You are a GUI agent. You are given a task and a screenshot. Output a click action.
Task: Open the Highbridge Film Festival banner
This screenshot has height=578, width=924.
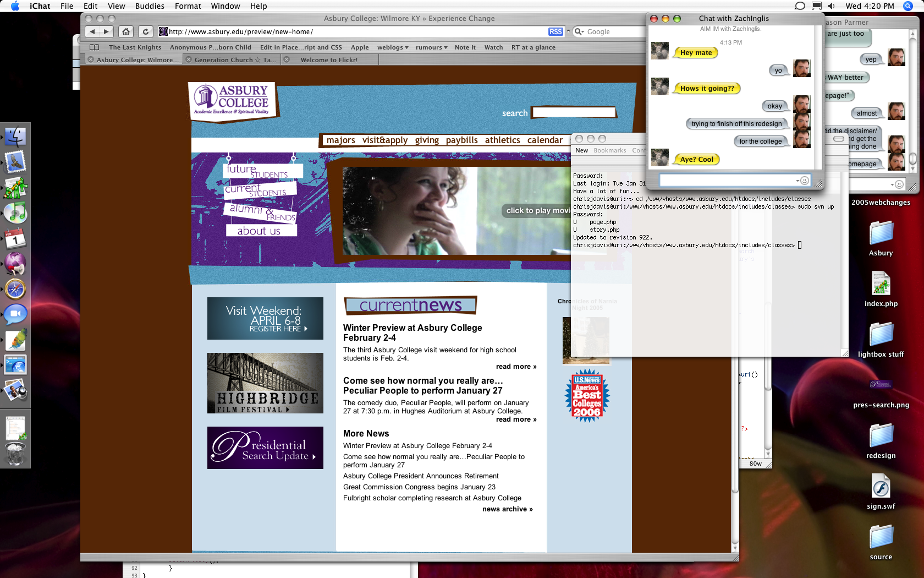coord(265,383)
